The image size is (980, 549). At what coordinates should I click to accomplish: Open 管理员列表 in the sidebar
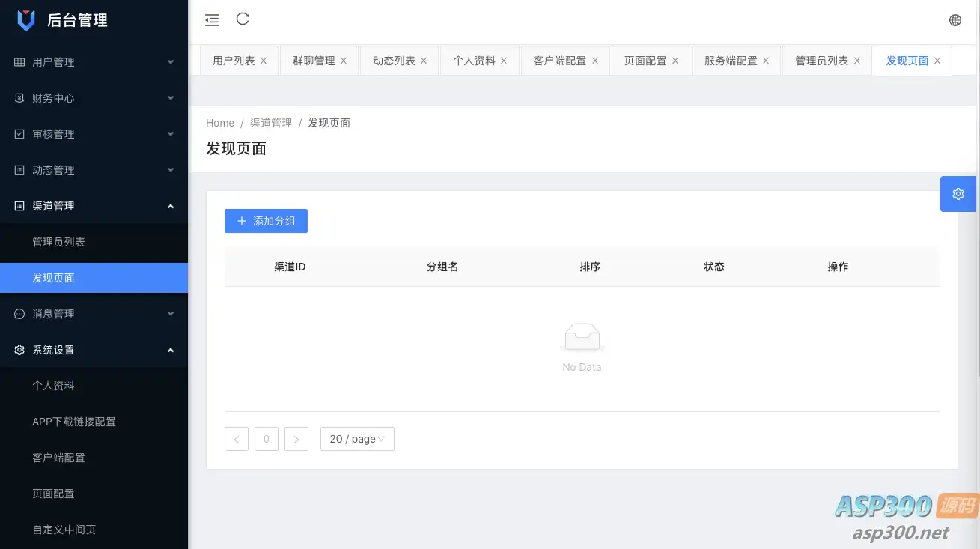[94, 242]
